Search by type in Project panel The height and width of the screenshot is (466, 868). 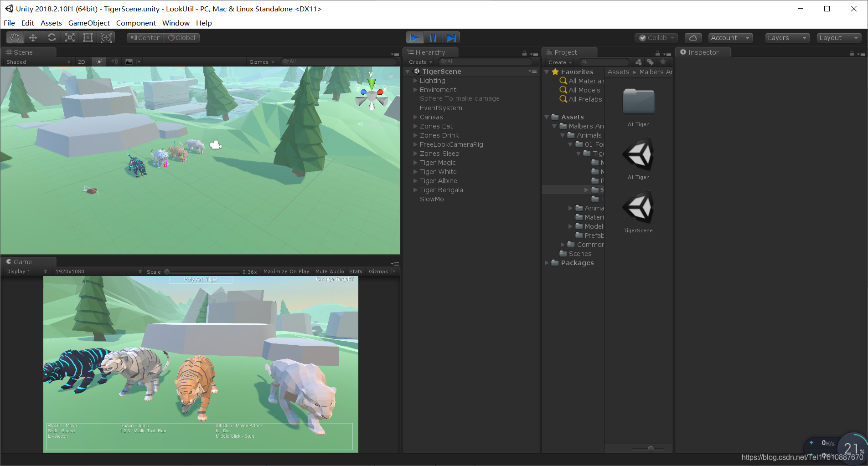tap(639, 62)
